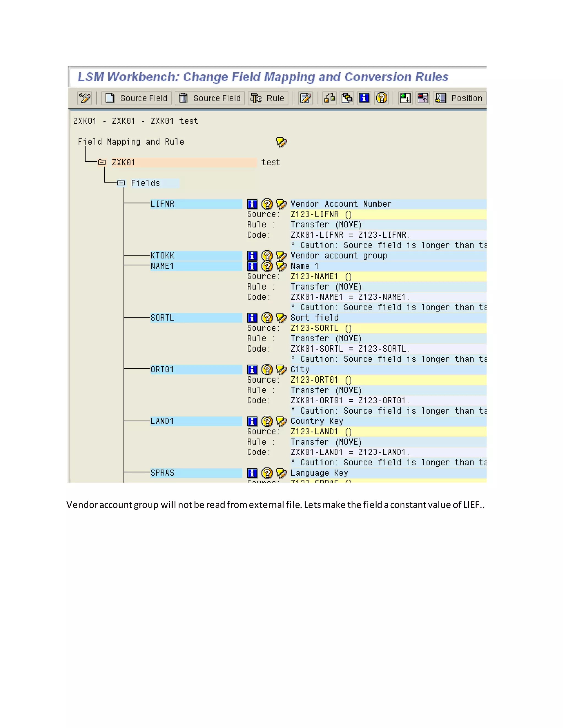Image resolution: width=563 pixels, height=728 pixels.
Task: Open help icon for SORTL row
Action: 267,318
